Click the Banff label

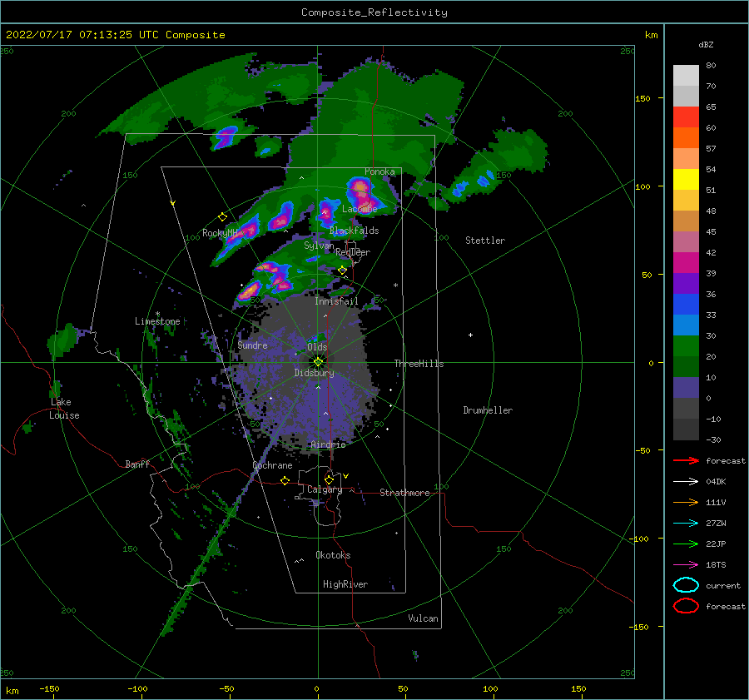point(137,464)
